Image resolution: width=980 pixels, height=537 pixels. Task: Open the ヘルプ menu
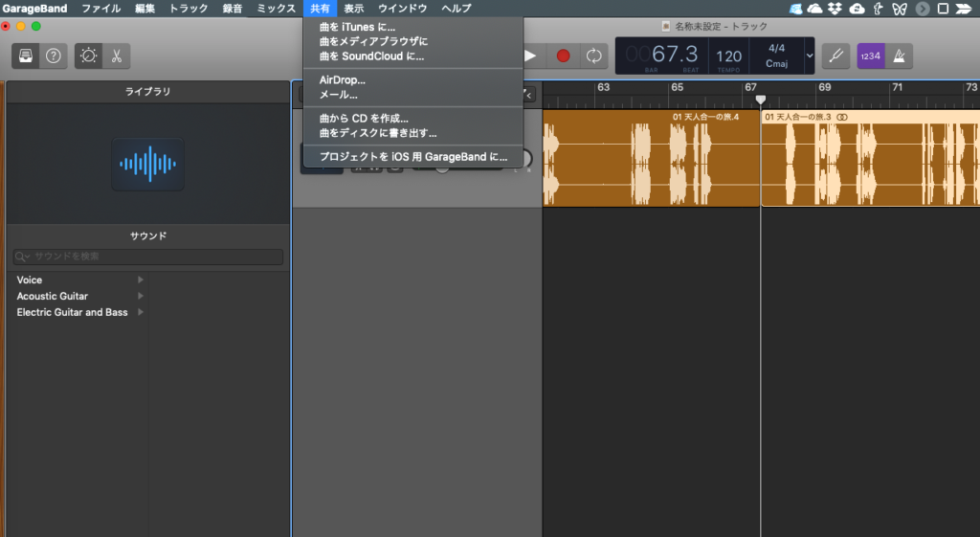[457, 8]
